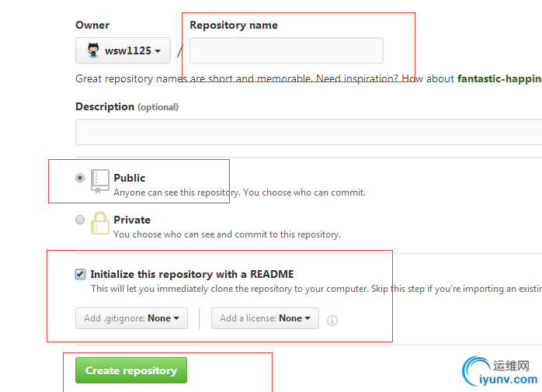Focus the Repository name input field
542x392 pixels.
(x=287, y=50)
